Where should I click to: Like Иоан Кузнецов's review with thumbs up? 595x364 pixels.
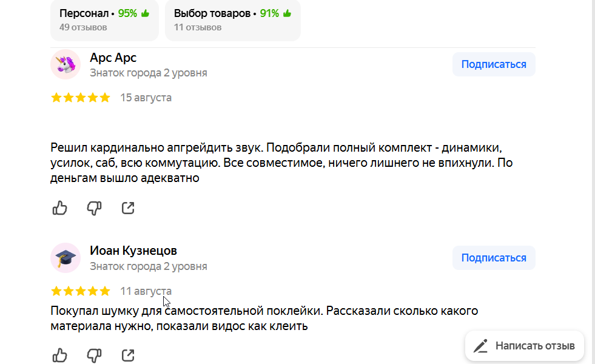click(59, 356)
